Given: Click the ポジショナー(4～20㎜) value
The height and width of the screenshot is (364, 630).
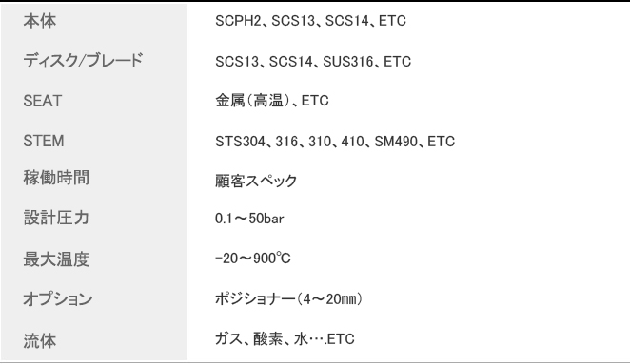Looking at the screenshot, I should [289, 299].
